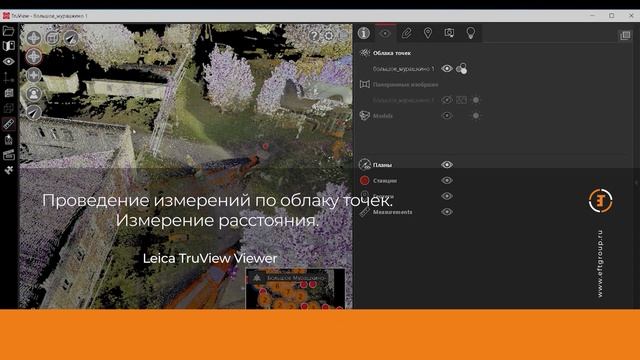Select the Планы row label

coord(382,165)
